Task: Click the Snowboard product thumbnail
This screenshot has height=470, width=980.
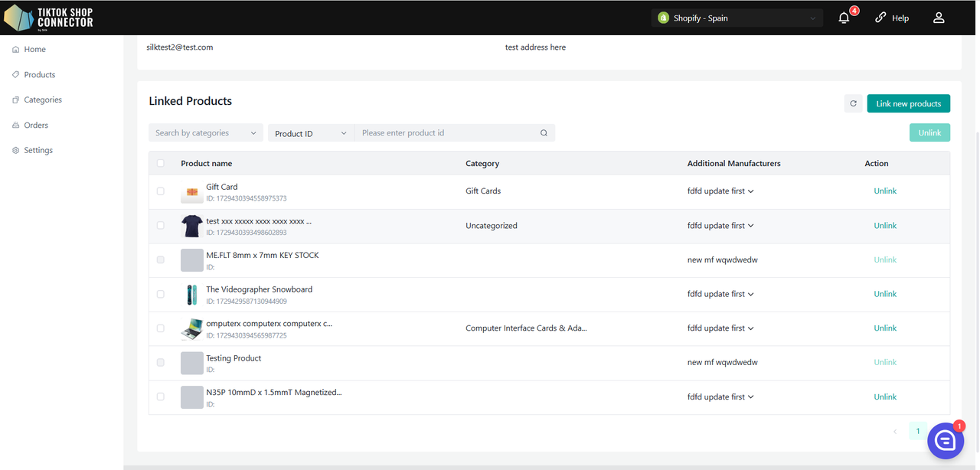Action: (x=191, y=295)
